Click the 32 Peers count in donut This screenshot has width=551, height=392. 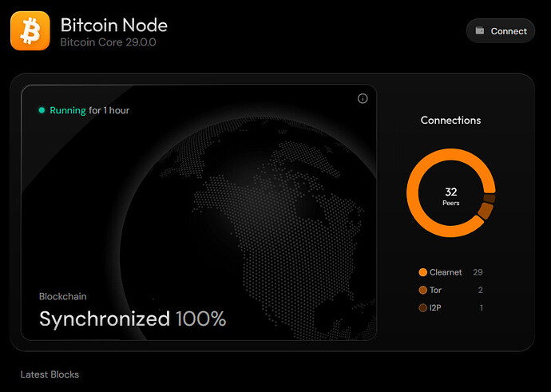coord(451,196)
